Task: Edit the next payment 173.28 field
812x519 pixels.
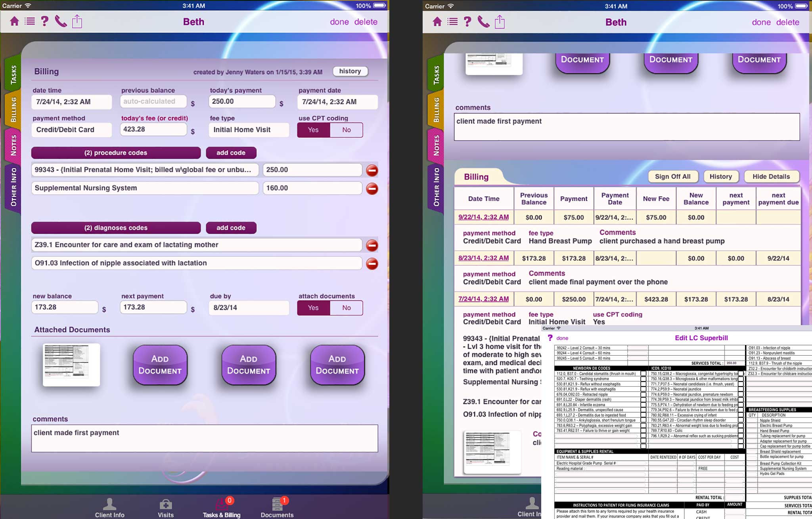Action: (x=153, y=307)
